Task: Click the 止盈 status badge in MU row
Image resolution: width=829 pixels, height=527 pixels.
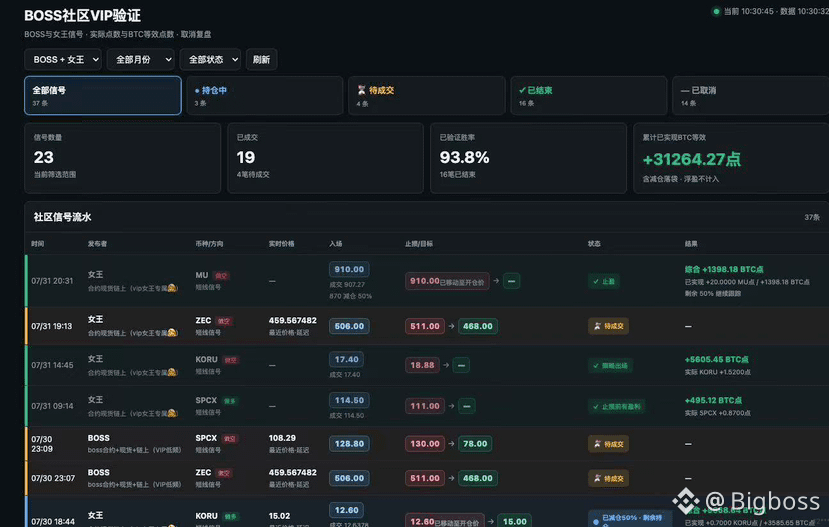Action: (603, 281)
